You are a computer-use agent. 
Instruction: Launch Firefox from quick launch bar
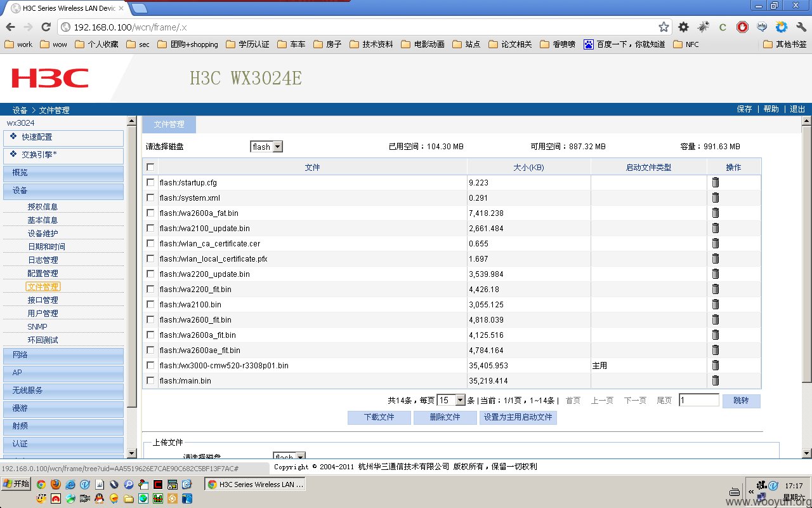pyautogui.click(x=55, y=485)
